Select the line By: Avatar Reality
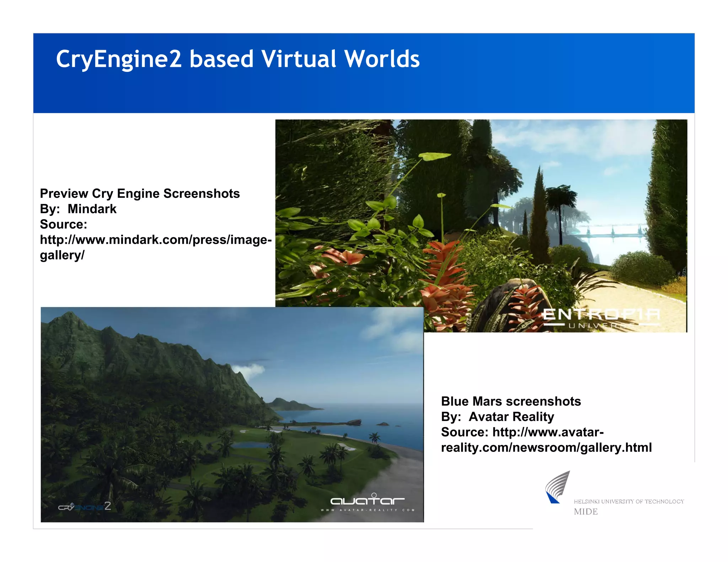 tap(498, 417)
